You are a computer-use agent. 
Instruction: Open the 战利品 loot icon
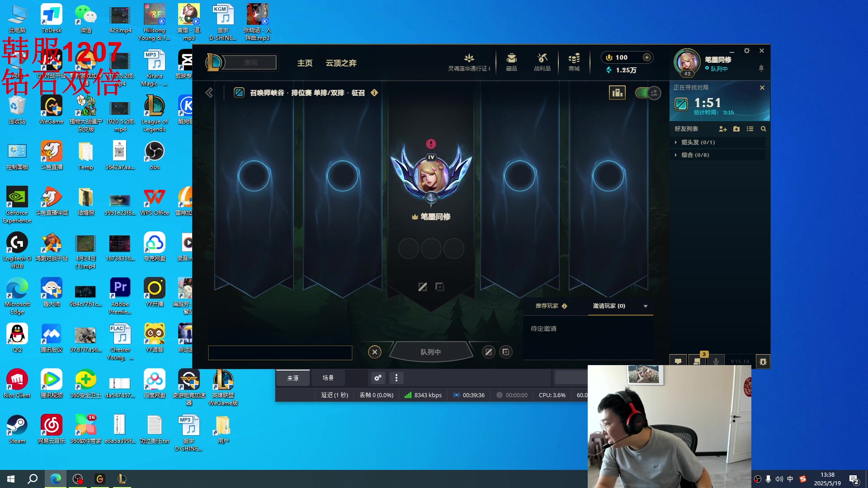[542, 58]
